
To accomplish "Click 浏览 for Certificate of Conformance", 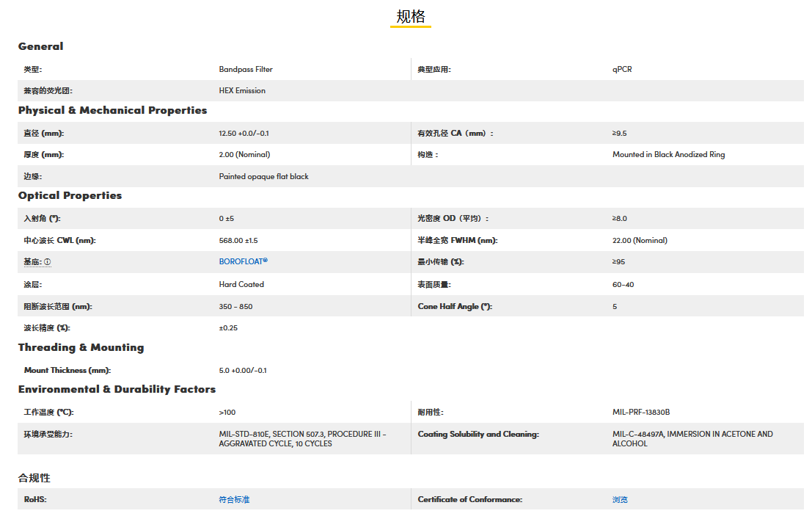I will tap(620, 499).
